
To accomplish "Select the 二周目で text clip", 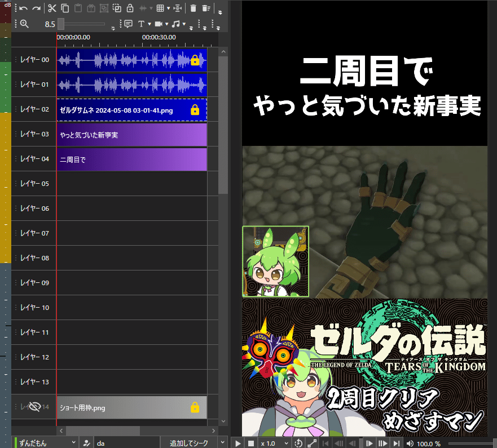I will pos(132,159).
